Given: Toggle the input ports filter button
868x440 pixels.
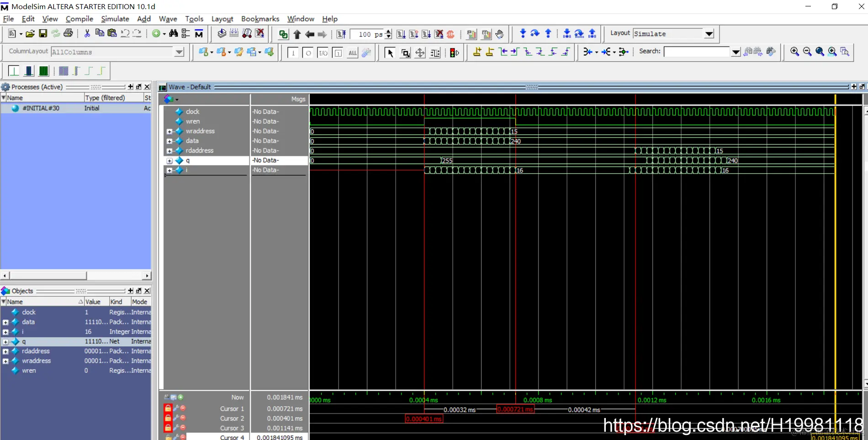Looking at the screenshot, I should point(293,53).
